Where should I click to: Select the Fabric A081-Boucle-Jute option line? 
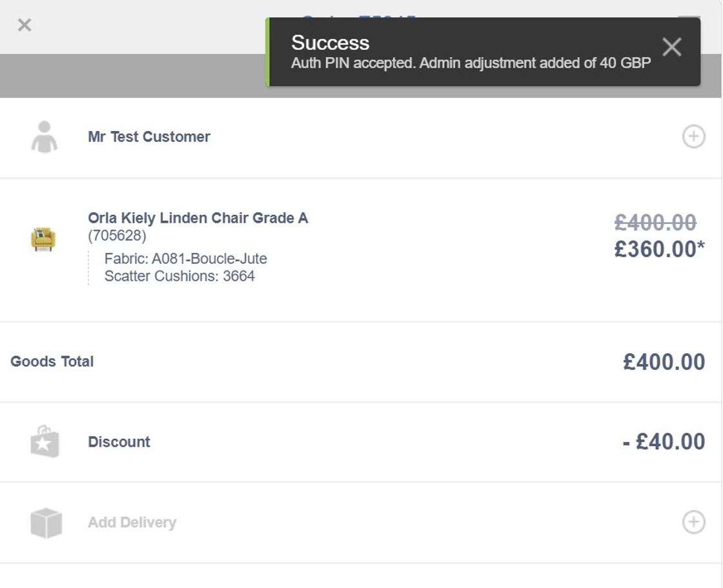pos(185,259)
